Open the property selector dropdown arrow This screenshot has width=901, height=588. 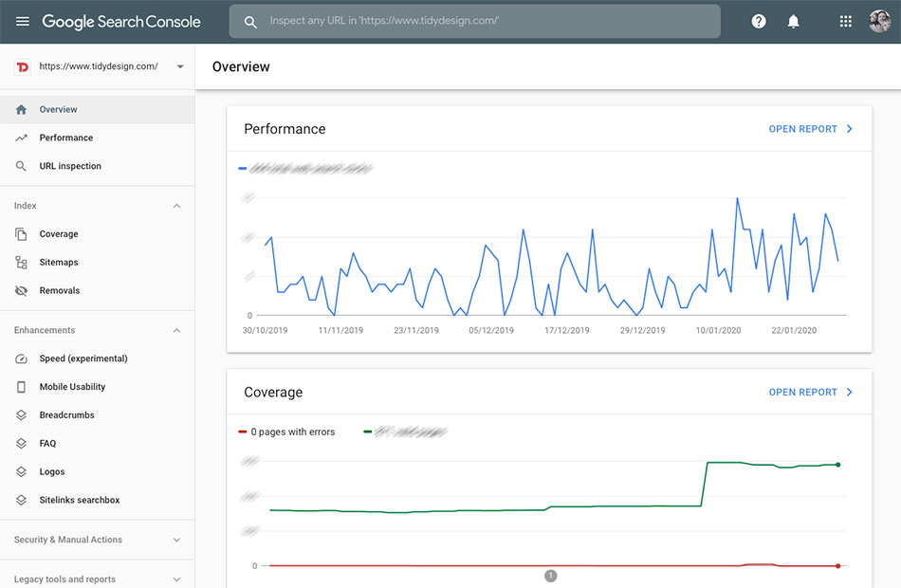(180, 66)
